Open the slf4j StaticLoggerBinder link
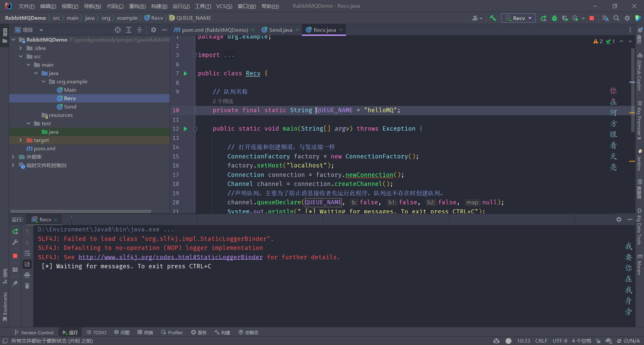 [x=170, y=257]
